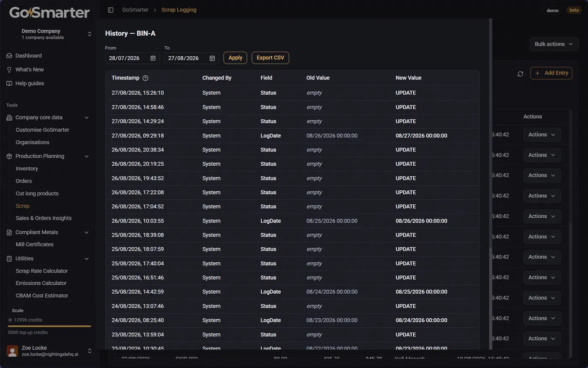Collapse the Production Planning section

coord(87,156)
